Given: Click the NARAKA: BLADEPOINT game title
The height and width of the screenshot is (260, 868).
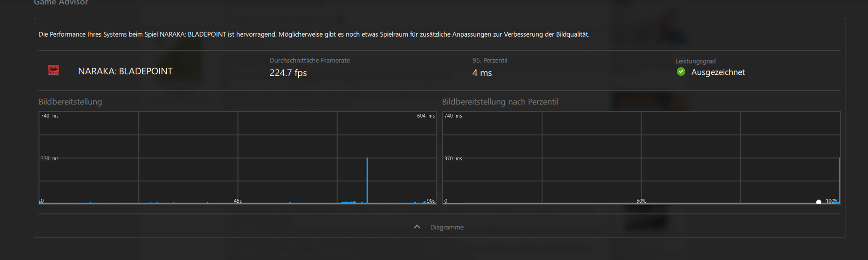Looking at the screenshot, I should [125, 71].
